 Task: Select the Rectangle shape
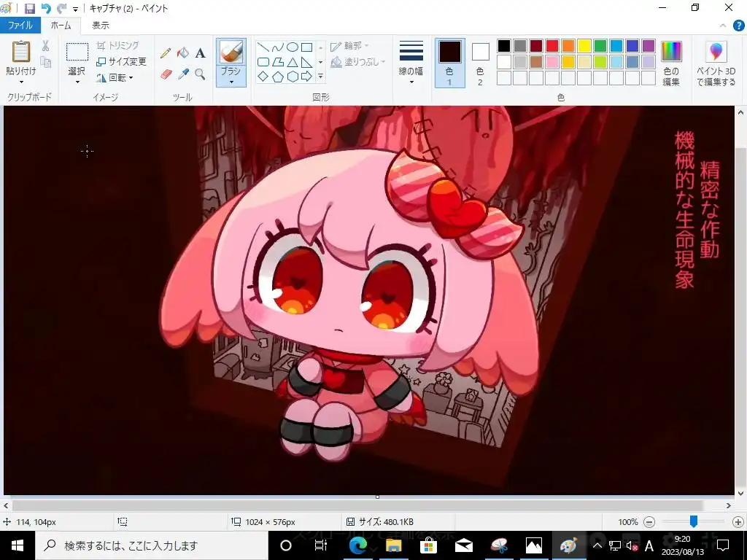point(307,47)
